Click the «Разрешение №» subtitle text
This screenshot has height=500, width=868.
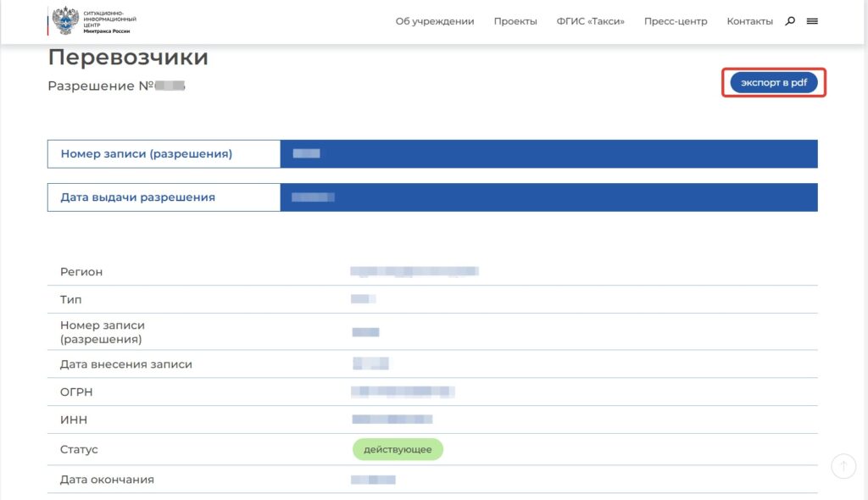(103, 86)
